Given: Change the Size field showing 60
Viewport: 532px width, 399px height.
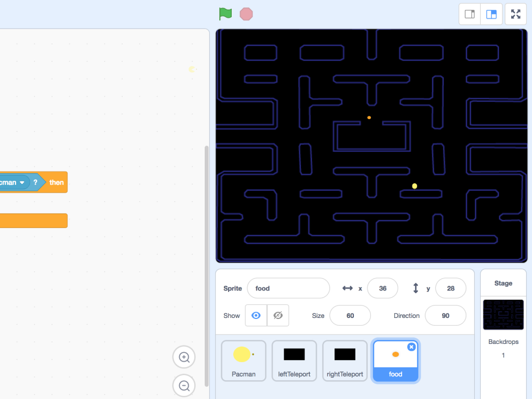Looking at the screenshot, I should coord(350,315).
